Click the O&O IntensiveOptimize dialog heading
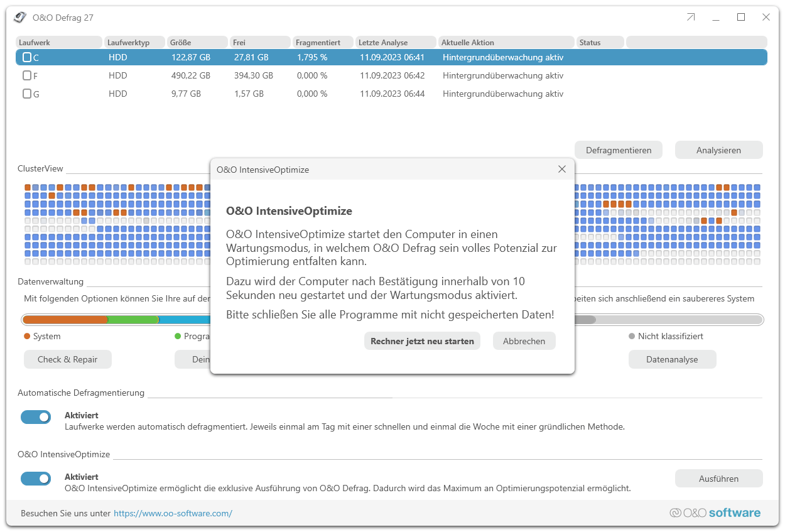The height and width of the screenshot is (532, 785). [x=289, y=211]
